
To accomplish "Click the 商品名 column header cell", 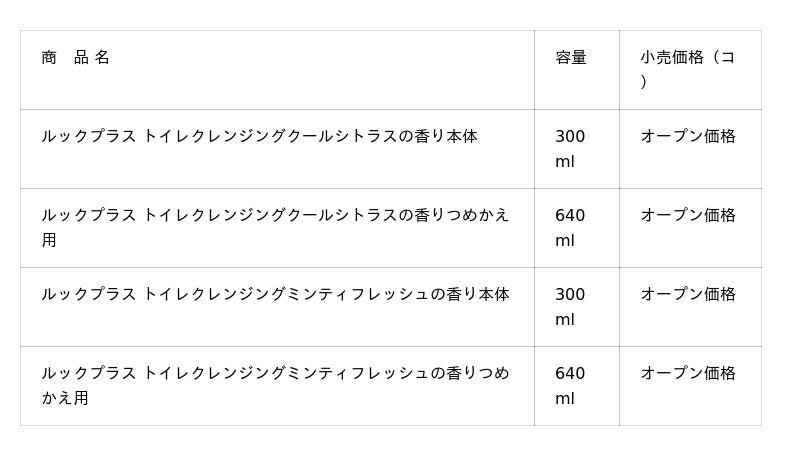I will click(x=76, y=58).
